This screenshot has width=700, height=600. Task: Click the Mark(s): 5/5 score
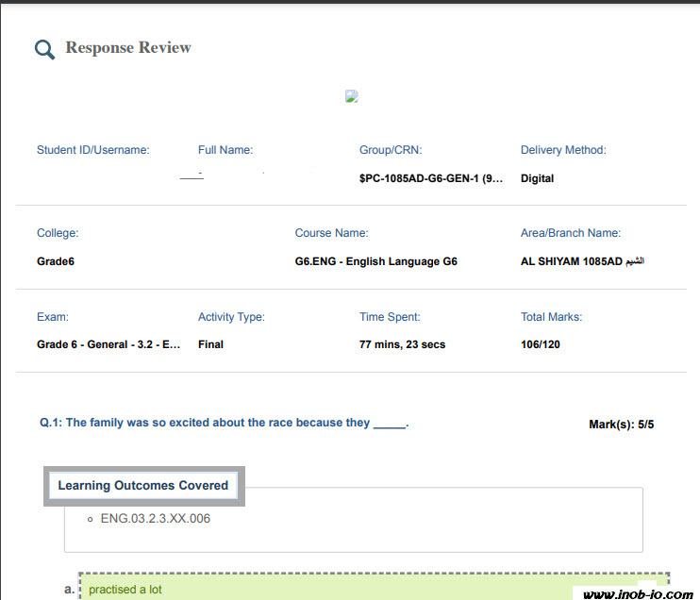621,425
